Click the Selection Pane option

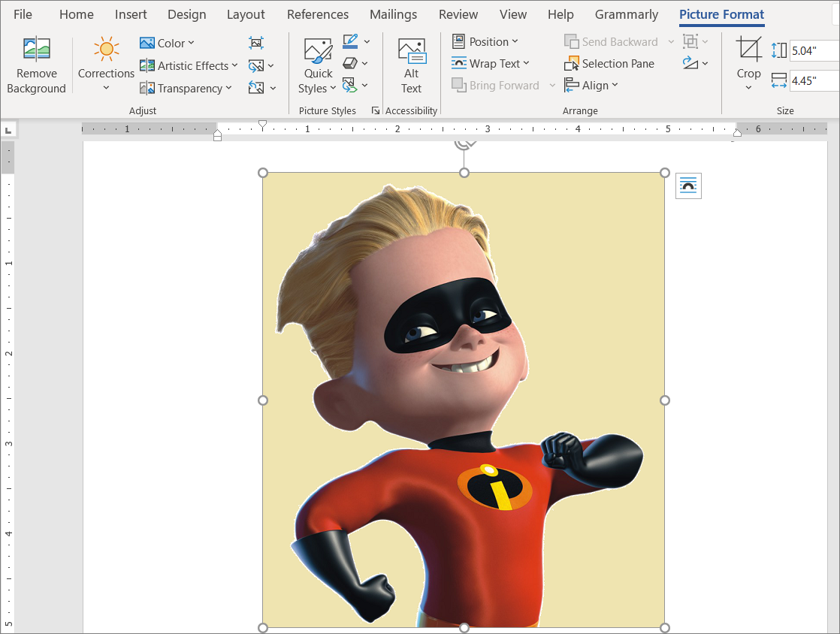pos(609,63)
